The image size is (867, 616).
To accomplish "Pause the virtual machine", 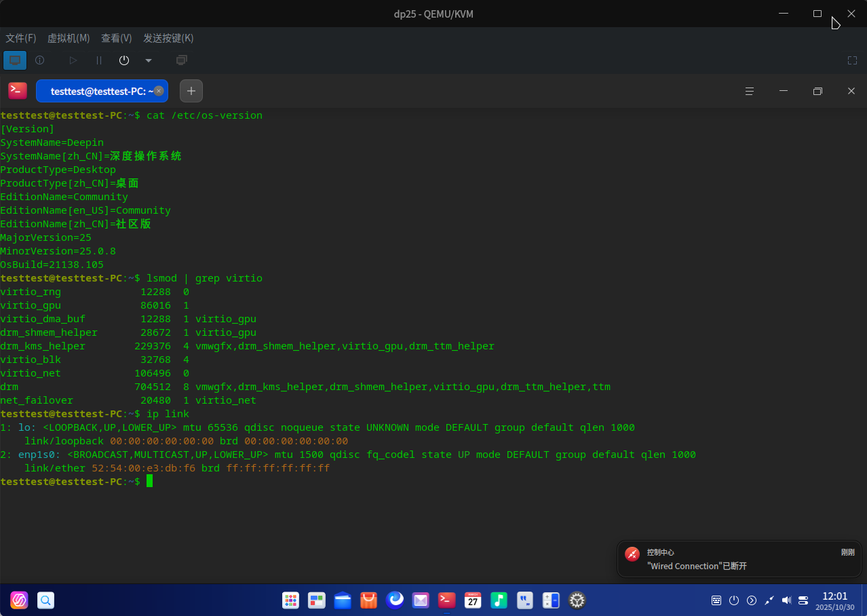I will pos(99,60).
